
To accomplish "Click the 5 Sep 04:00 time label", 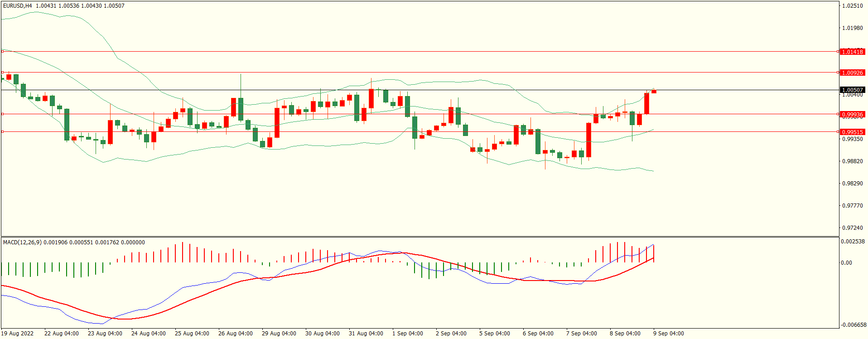I will point(495,334).
